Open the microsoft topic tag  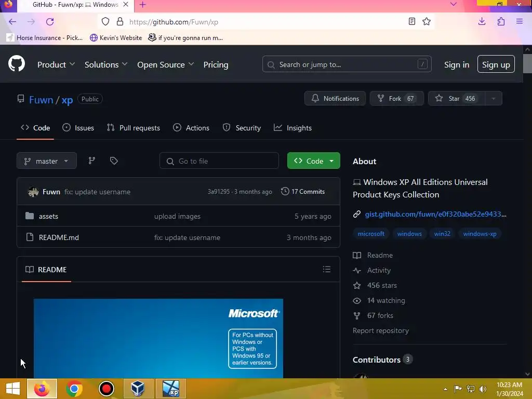tap(371, 234)
